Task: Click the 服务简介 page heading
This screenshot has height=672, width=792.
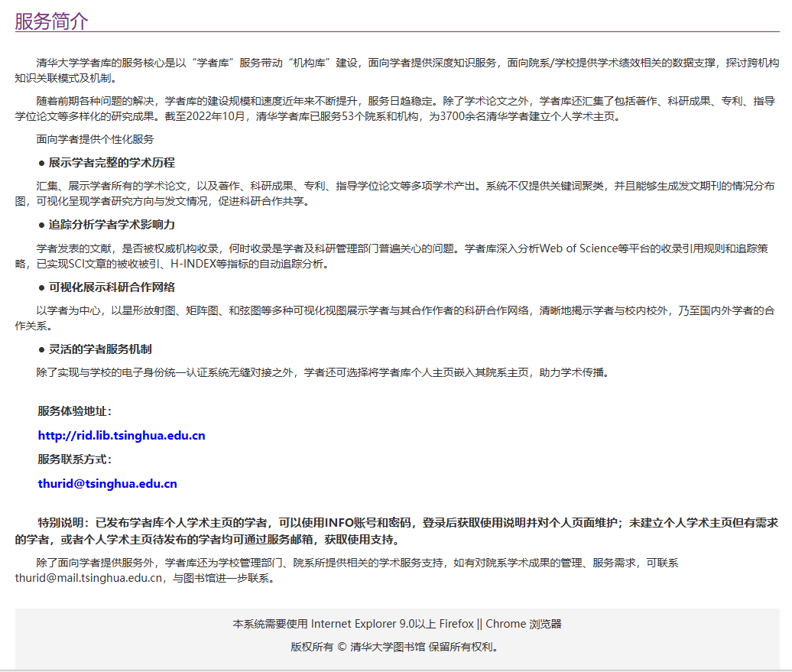Action: [51, 21]
